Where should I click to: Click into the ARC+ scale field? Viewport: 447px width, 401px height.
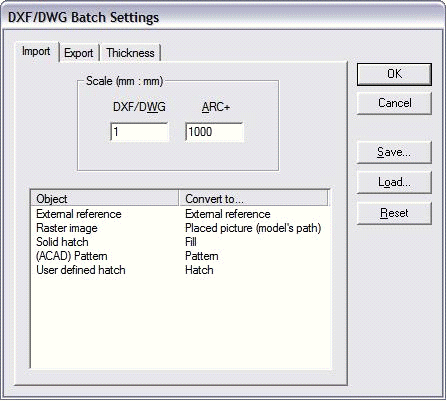click(214, 132)
